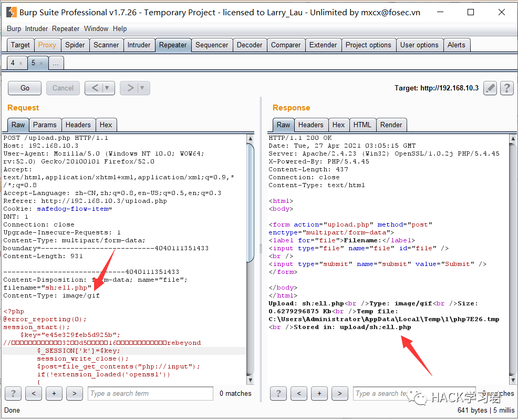Focus the request search term field
518x420 pixels.
tap(150, 394)
